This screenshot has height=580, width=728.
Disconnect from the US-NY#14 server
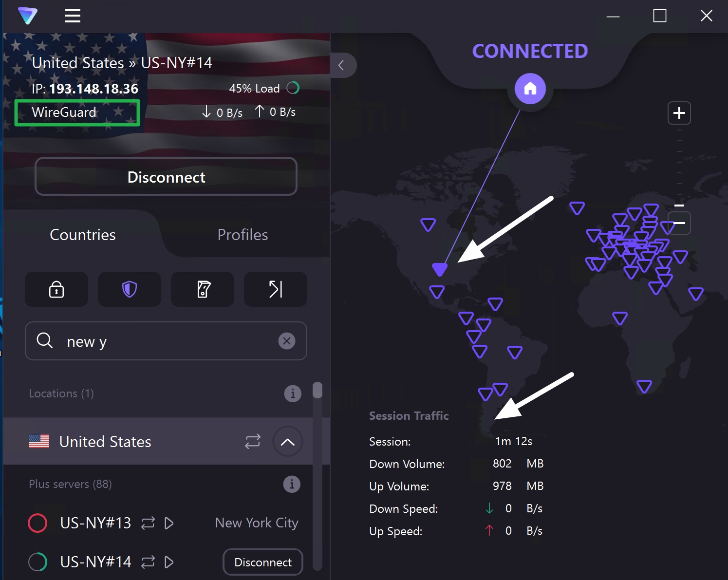(262, 561)
